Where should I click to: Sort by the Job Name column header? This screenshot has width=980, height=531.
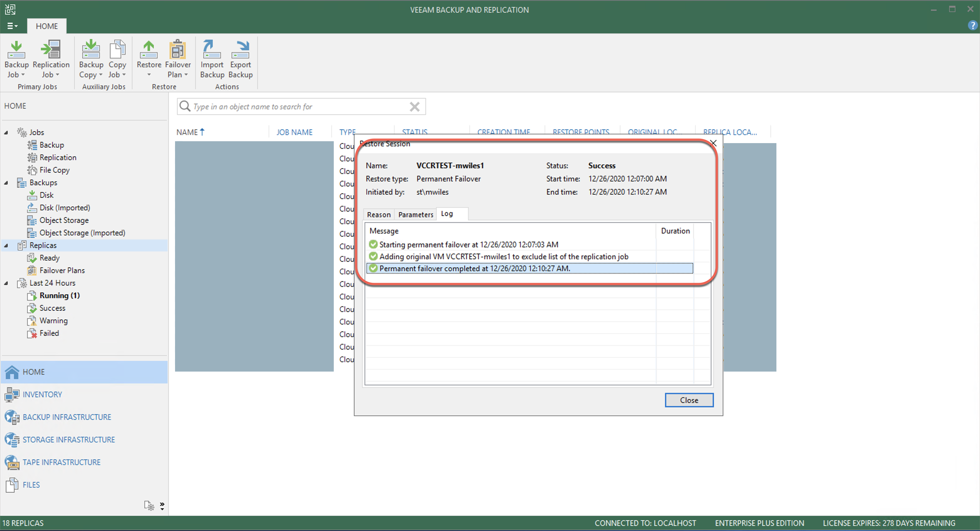click(294, 132)
